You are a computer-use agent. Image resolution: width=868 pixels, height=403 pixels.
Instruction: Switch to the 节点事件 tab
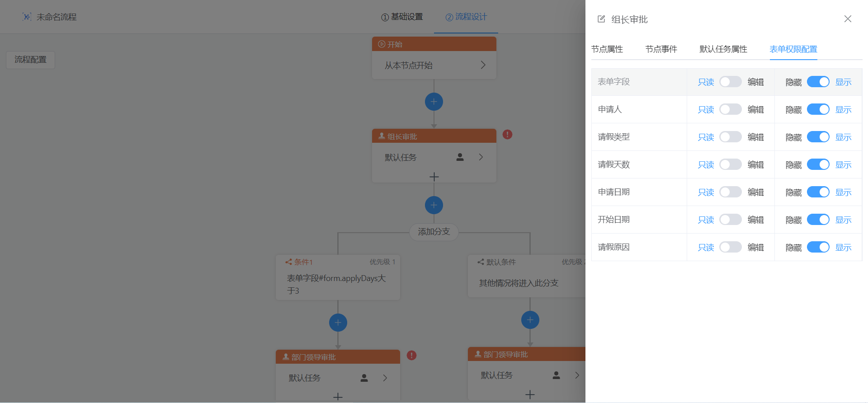pos(661,49)
